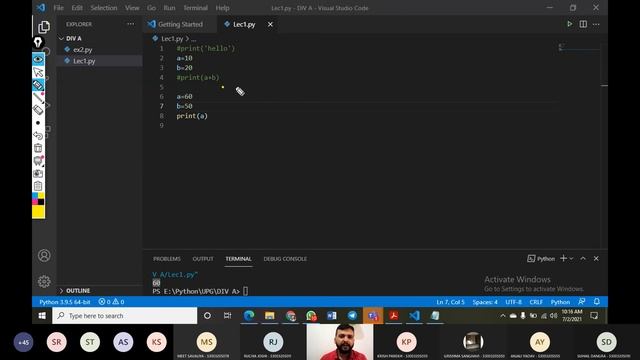
Task: Add new terminal with plus icon
Action: [564, 258]
